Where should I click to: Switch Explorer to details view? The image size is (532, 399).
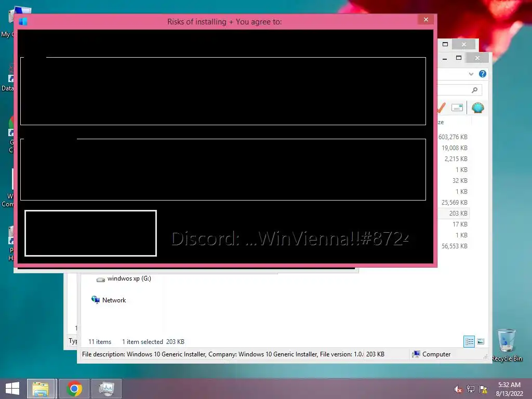tap(469, 341)
